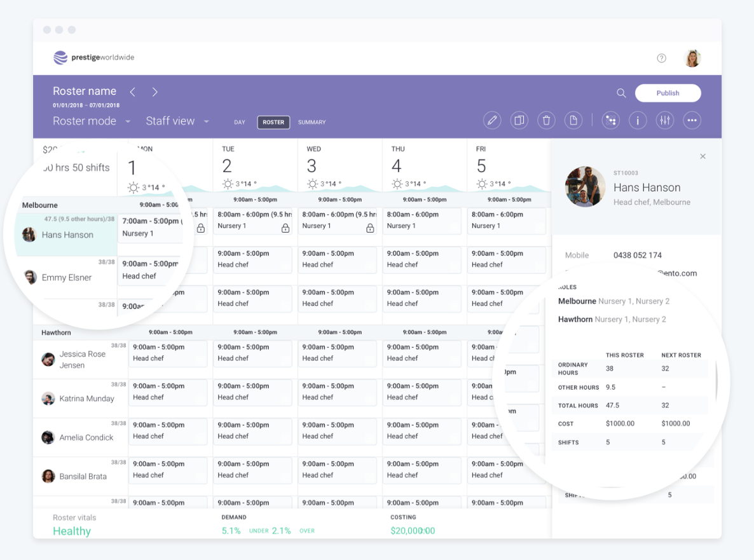Click the dotted grid auto-fill icon

click(611, 120)
